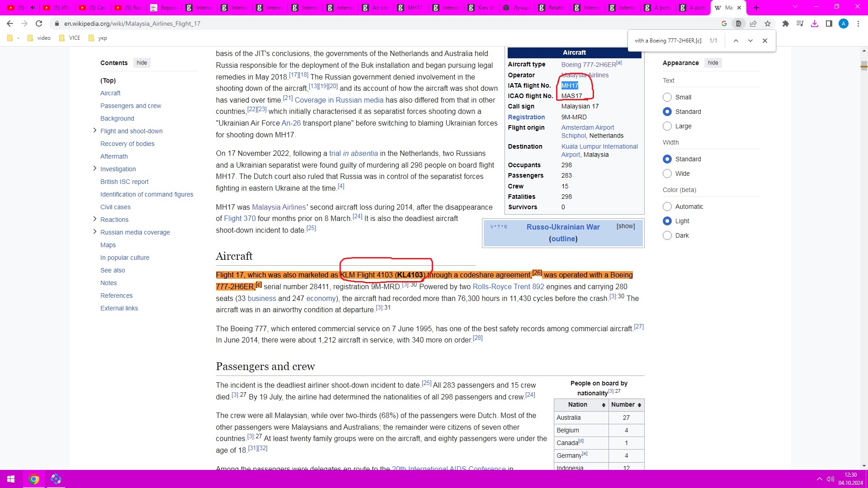Bookmark this page with the star
868x488 pixels.
tap(768, 23)
